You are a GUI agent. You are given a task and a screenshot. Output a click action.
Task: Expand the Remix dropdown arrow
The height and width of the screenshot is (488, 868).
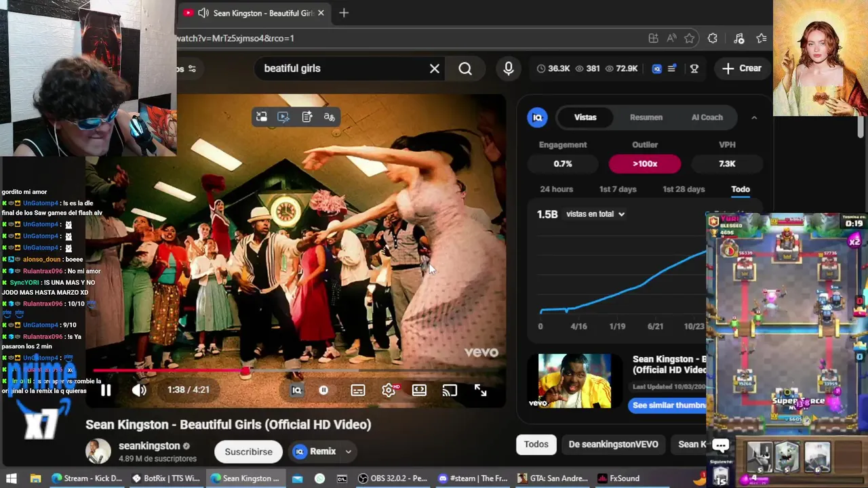(349, 451)
